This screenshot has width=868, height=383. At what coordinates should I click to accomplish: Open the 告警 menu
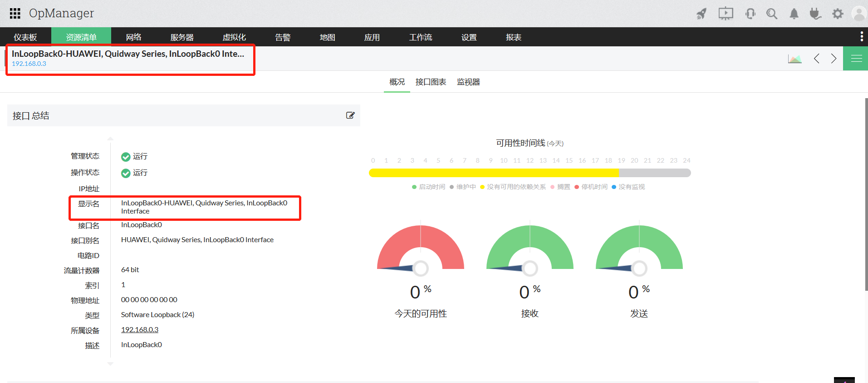tap(283, 37)
